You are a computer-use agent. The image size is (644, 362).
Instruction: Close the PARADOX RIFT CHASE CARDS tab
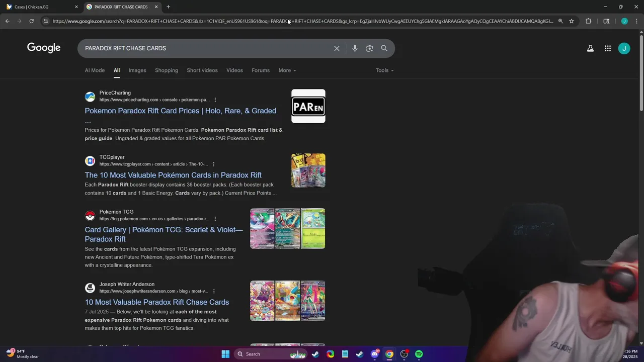click(x=156, y=7)
